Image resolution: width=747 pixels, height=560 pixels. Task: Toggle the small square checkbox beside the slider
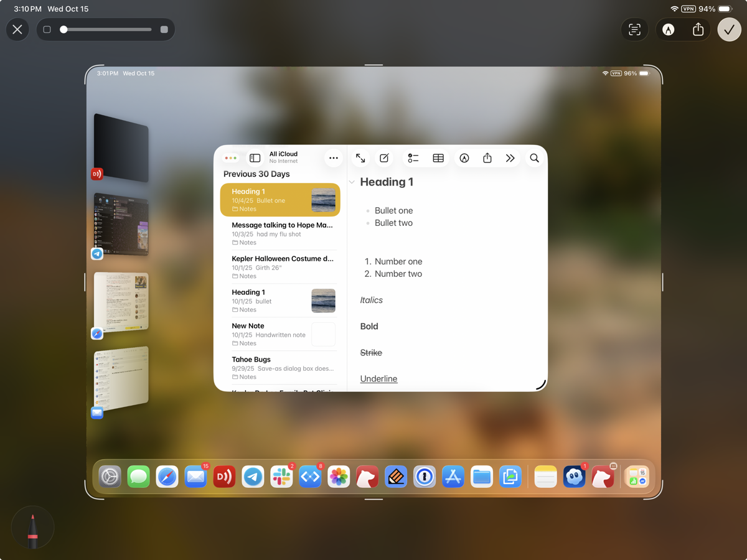tap(47, 29)
